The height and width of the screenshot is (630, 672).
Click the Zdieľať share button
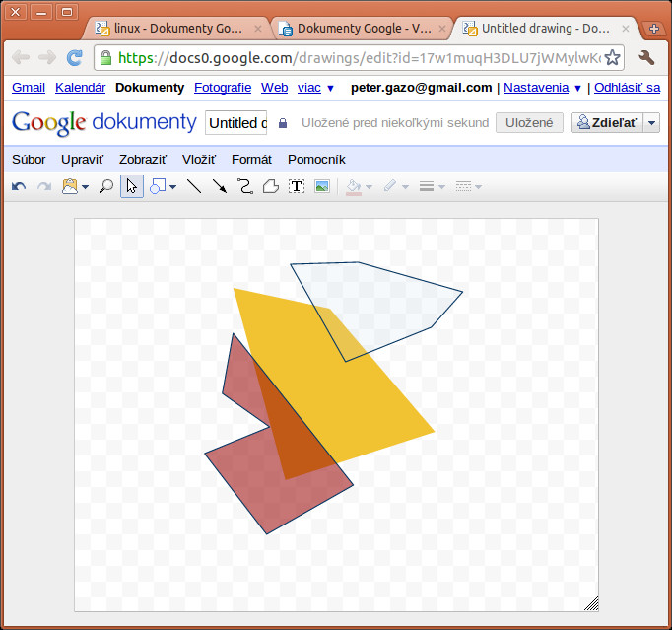(x=607, y=123)
